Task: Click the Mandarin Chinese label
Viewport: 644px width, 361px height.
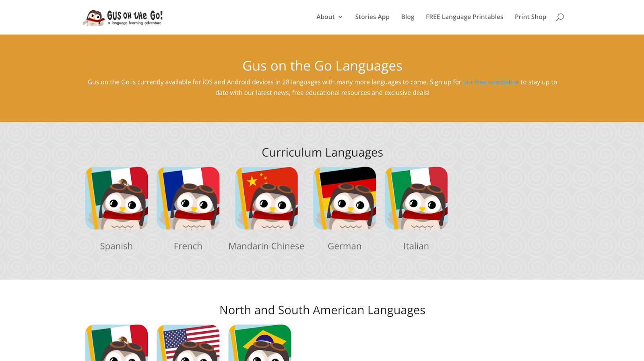Action: tap(266, 246)
